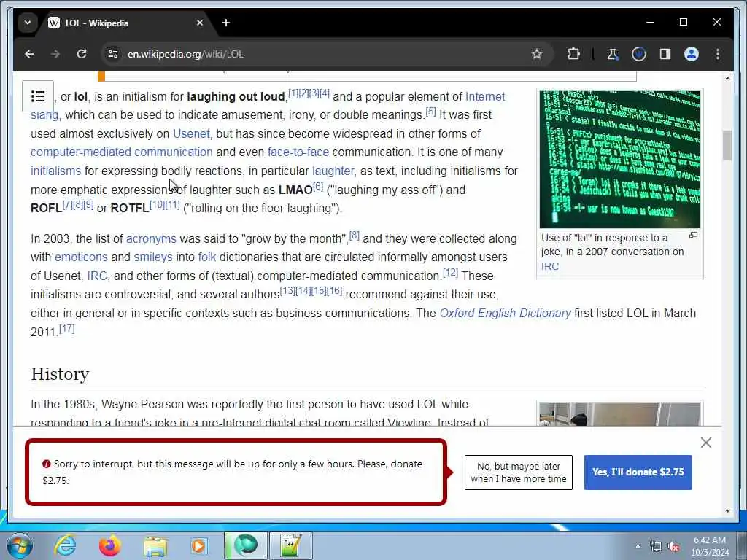Image resolution: width=747 pixels, height=560 pixels.
Task: Click No, but maybe later button
Action: tap(519, 472)
